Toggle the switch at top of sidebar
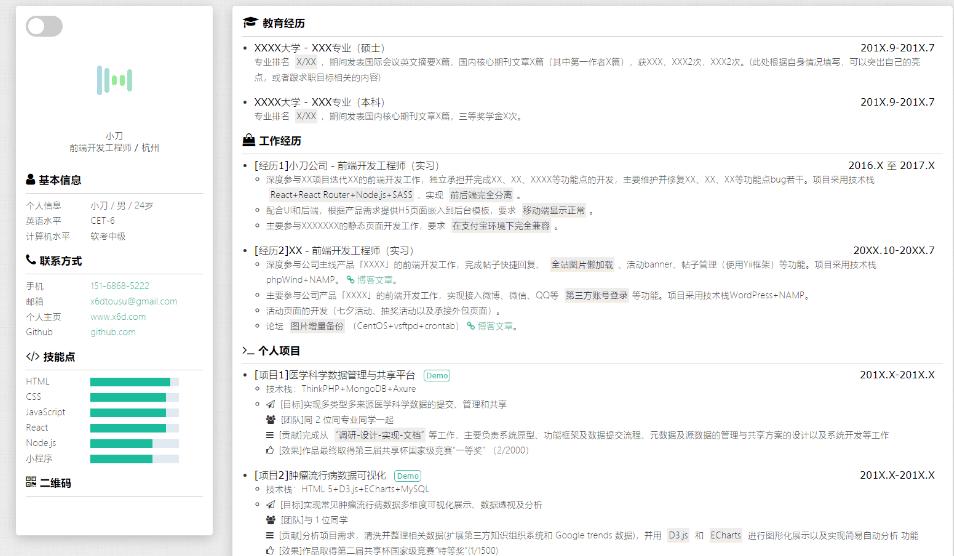The height and width of the screenshot is (556, 954). click(x=44, y=26)
